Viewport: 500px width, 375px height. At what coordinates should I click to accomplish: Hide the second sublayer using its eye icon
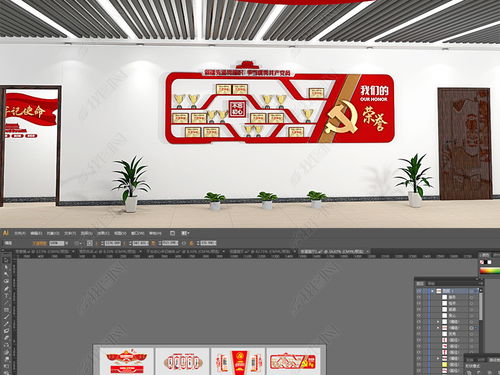coord(419,303)
